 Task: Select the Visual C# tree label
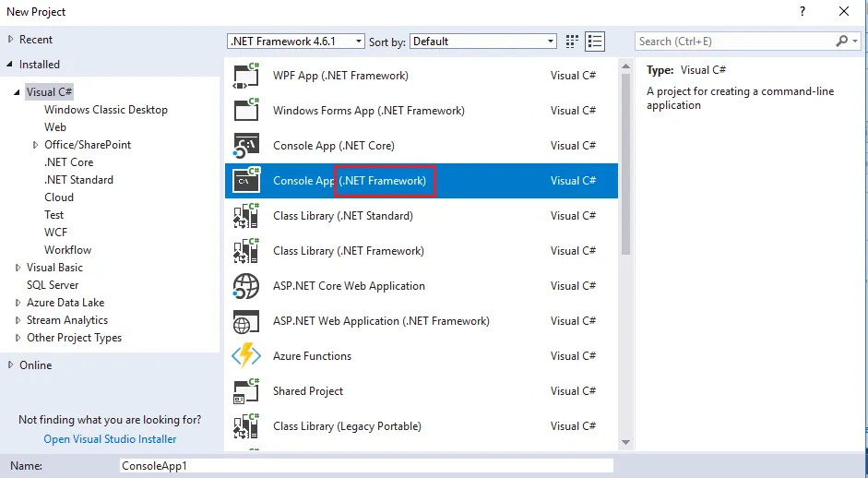(x=49, y=92)
